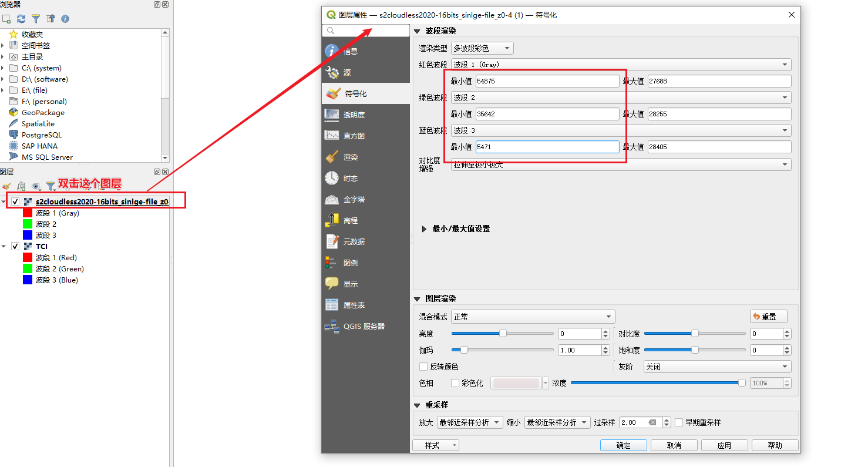Image resolution: width=868 pixels, height=467 pixels.
Task: Select the 符号化 tab
Action: pyautogui.click(x=366, y=93)
